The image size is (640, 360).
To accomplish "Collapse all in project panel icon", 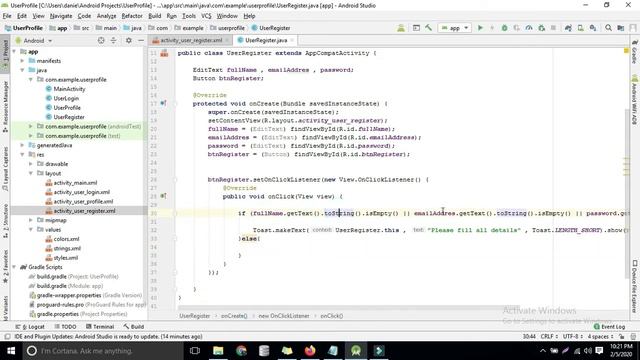I will (113, 40).
